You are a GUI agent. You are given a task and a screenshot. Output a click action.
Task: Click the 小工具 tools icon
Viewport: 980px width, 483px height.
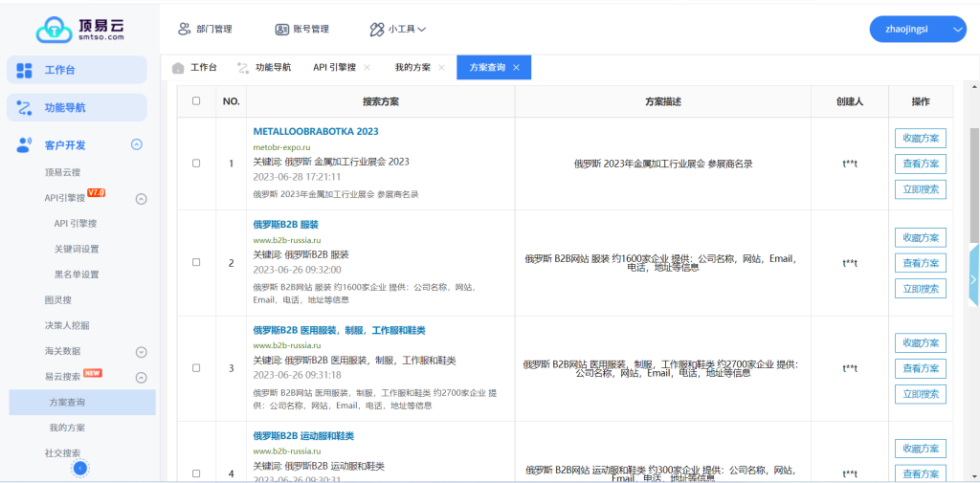coord(376,30)
